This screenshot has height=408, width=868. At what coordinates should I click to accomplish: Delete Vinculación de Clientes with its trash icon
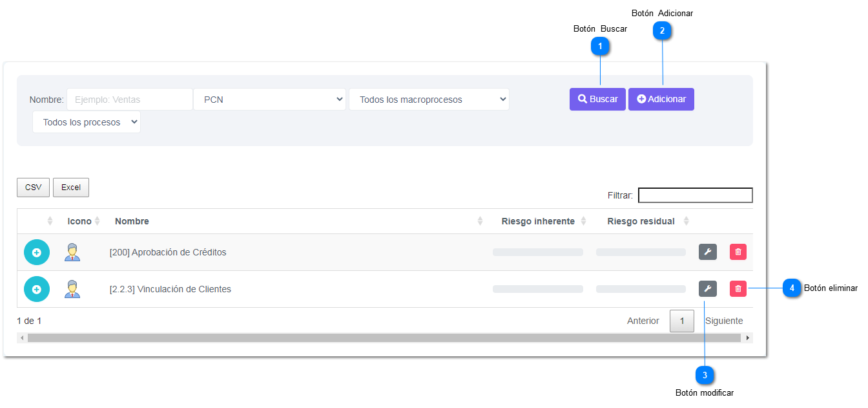coord(738,289)
